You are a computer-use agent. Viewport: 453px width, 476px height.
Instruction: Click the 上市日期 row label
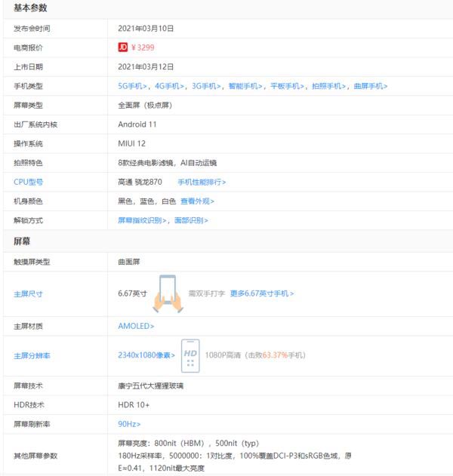pyautogui.click(x=28, y=67)
